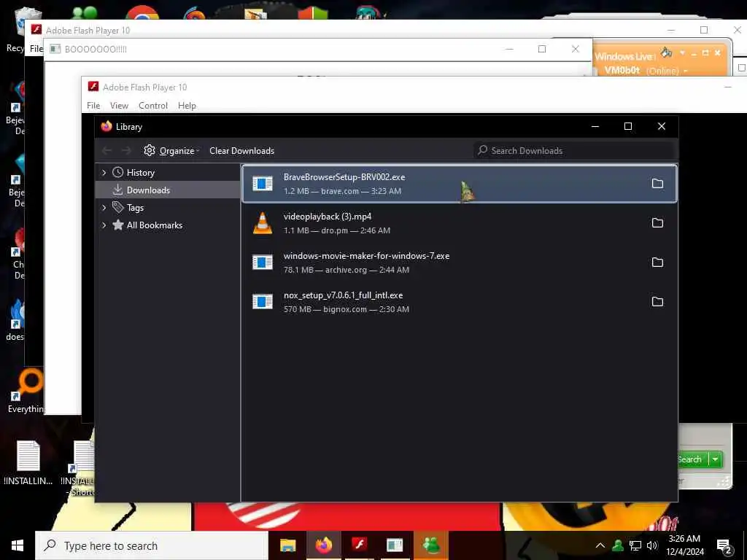Expand the All Bookmarks tree node

point(104,225)
